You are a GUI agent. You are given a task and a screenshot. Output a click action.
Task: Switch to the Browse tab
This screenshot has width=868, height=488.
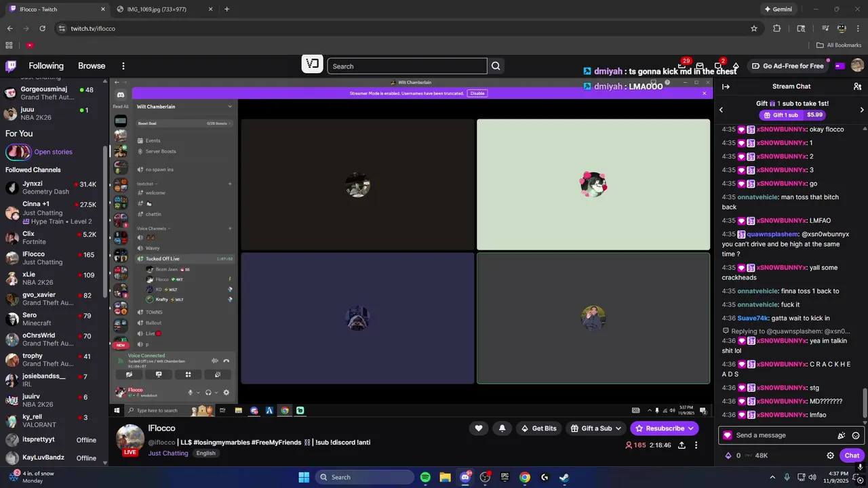click(92, 66)
